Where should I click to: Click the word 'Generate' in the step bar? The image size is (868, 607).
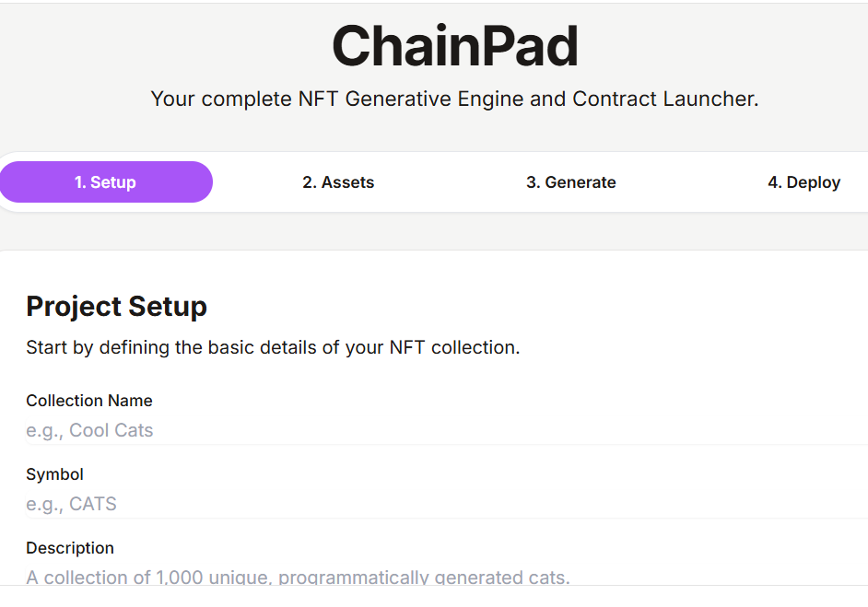(x=581, y=182)
